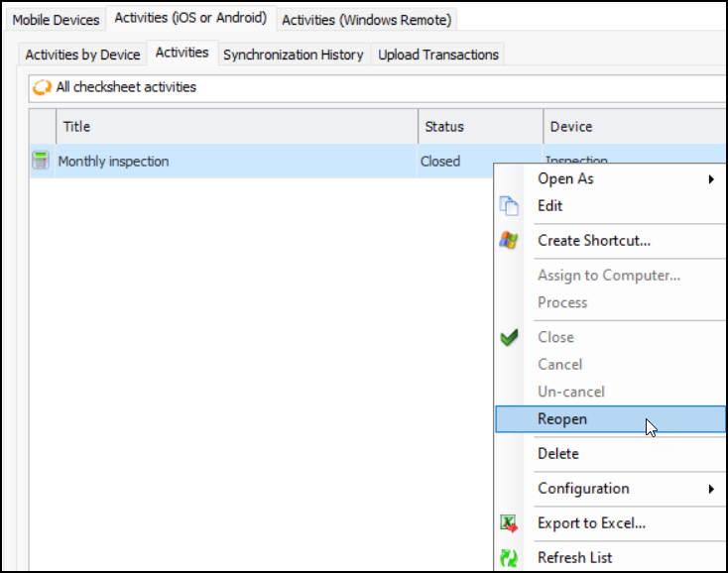
Task: Sort by the Title column header
Action: 238,127
